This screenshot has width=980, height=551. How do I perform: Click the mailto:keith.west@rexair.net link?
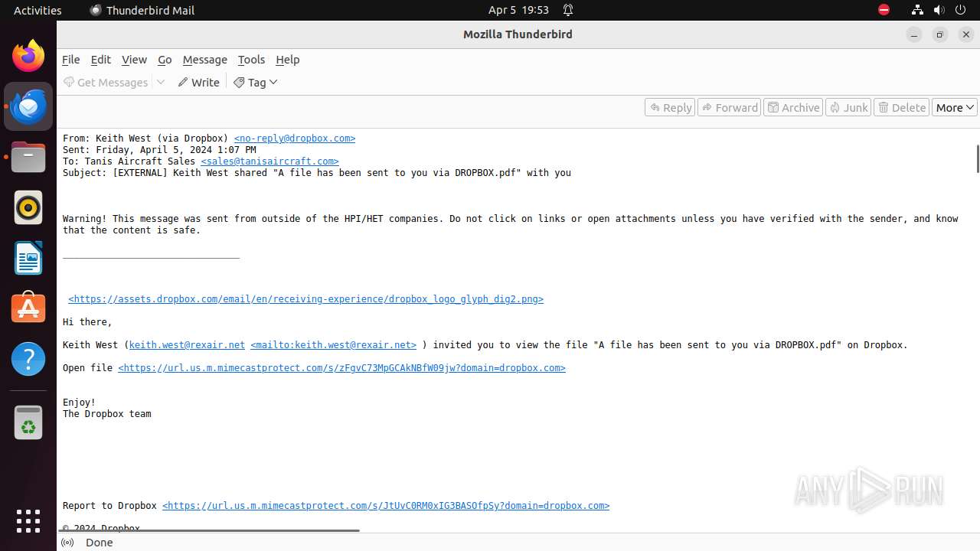point(333,345)
